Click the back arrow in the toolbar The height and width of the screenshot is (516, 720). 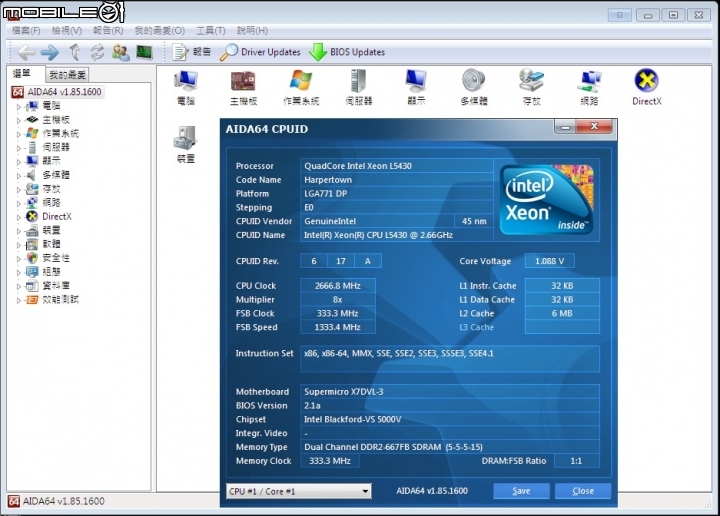(x=26, y=52)
